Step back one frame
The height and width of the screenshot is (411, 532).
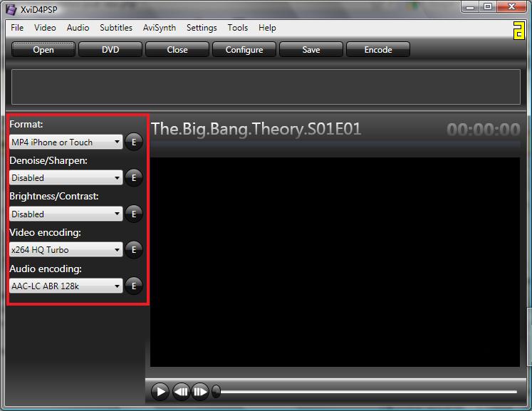[x=182, y=392]
